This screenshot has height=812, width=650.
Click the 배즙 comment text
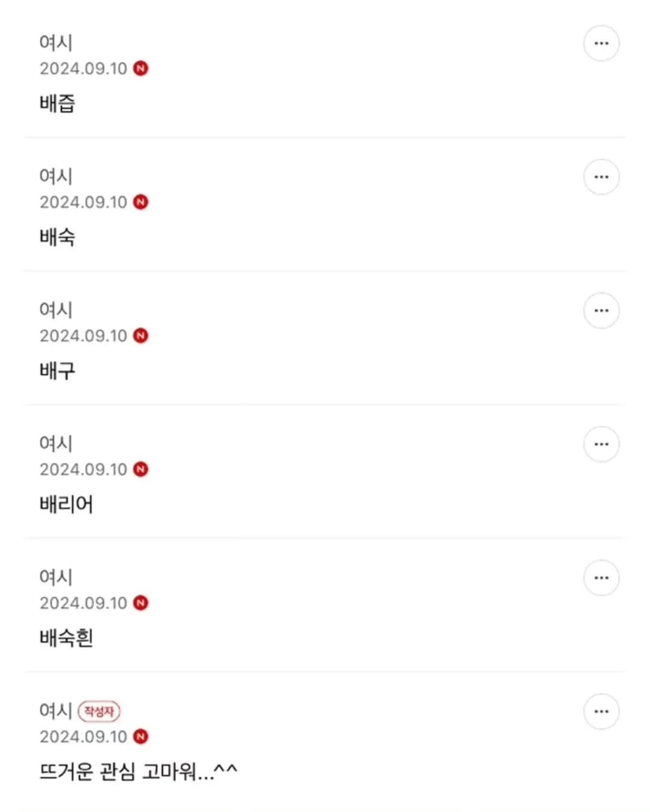pyautogui.click(x=58, y=103)
